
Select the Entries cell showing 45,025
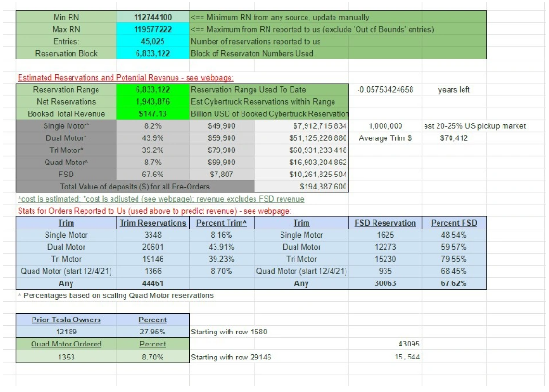coord(152,41)
